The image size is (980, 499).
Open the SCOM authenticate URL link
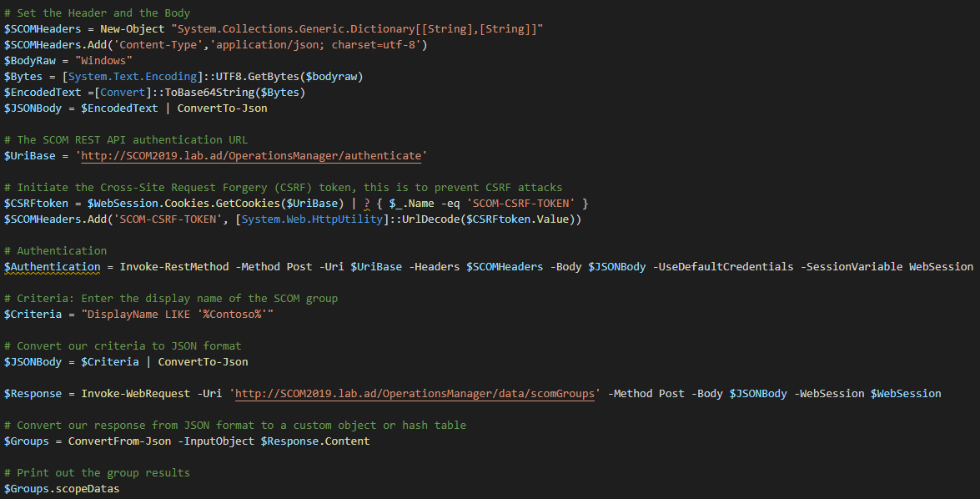pos(251,156)
